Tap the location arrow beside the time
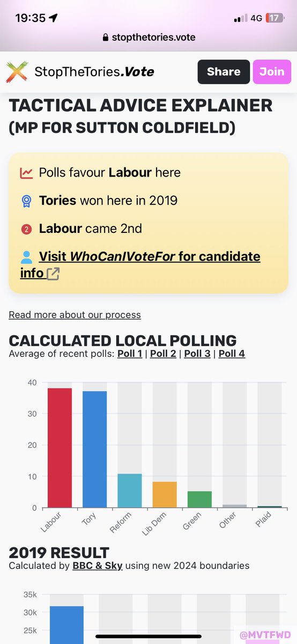The height and width of the screenshot is (644, 297). click(54, 18)
